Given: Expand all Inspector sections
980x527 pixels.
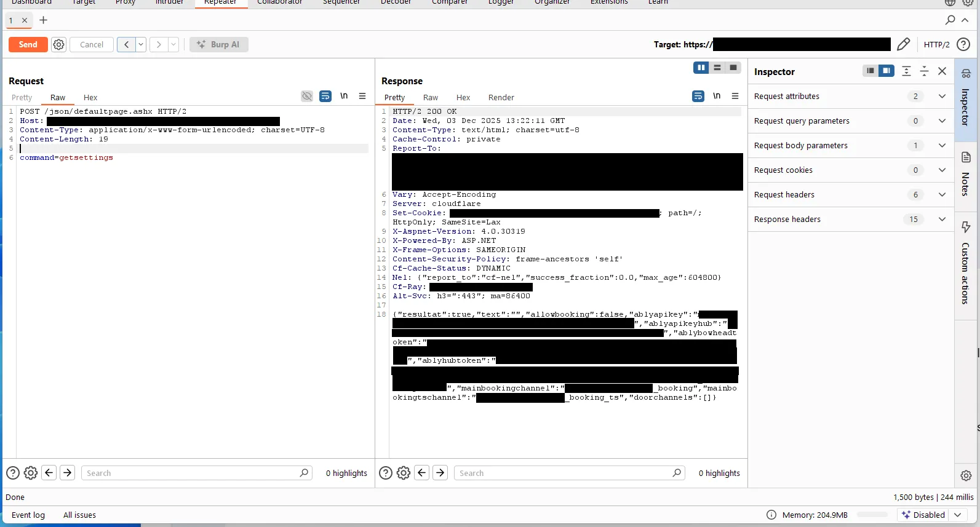Looking at the screenshot, I should coord(906,71).
